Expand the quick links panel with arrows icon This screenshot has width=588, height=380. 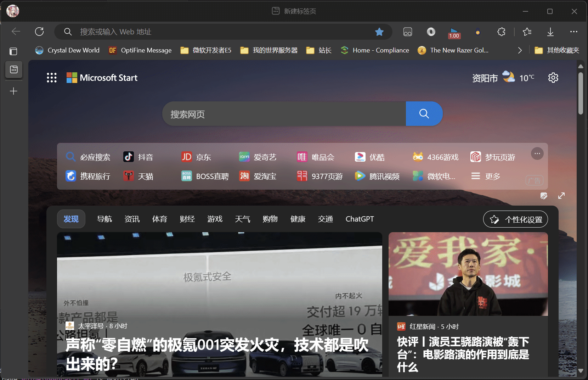coord(561,196)
